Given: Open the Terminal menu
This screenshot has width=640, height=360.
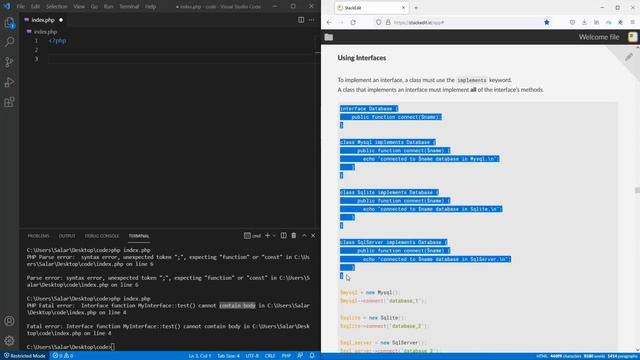Looking at the screenshot, I should pyautogui.click(x=129, y=7).
